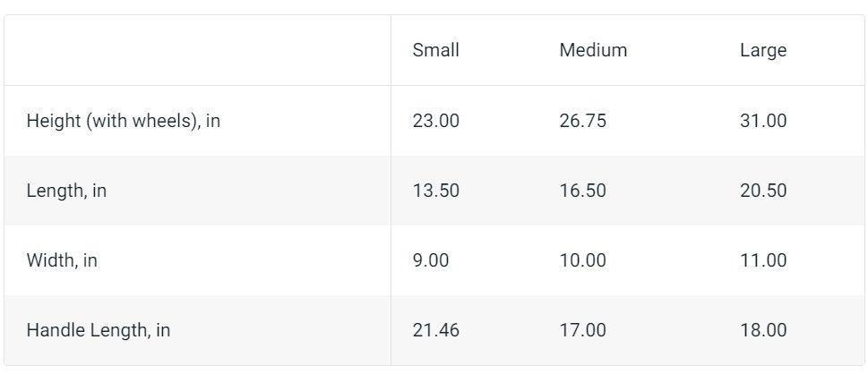Select the Handle Length, in row label

click(x=98, y=331)
